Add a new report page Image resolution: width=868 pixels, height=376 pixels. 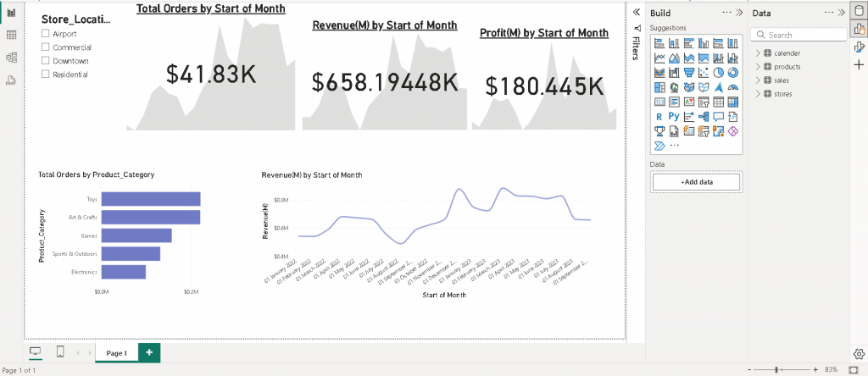click(149, 353)
